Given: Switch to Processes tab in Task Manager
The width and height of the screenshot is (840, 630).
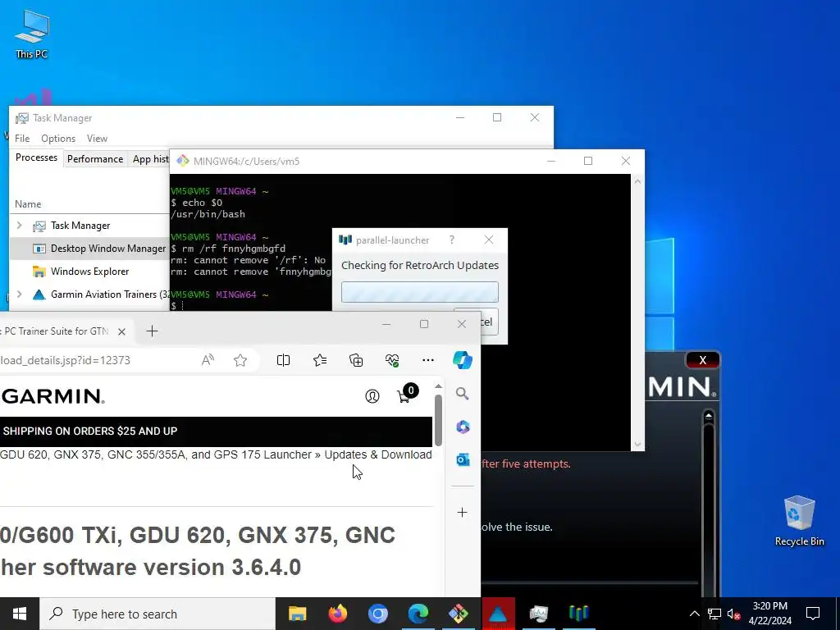Looking at the screenshot, I should point(36,157).
